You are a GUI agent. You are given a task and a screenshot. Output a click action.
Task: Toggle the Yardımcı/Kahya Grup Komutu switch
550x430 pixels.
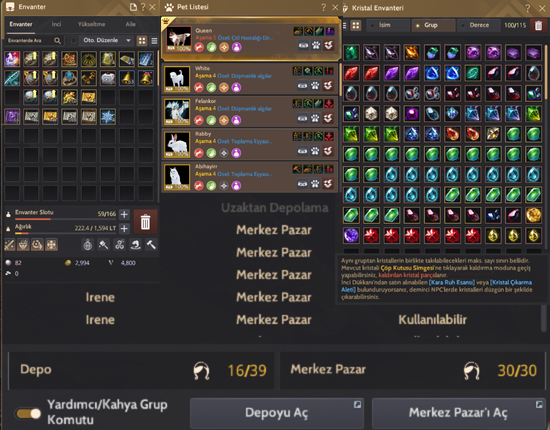click(x=28, y=414)
